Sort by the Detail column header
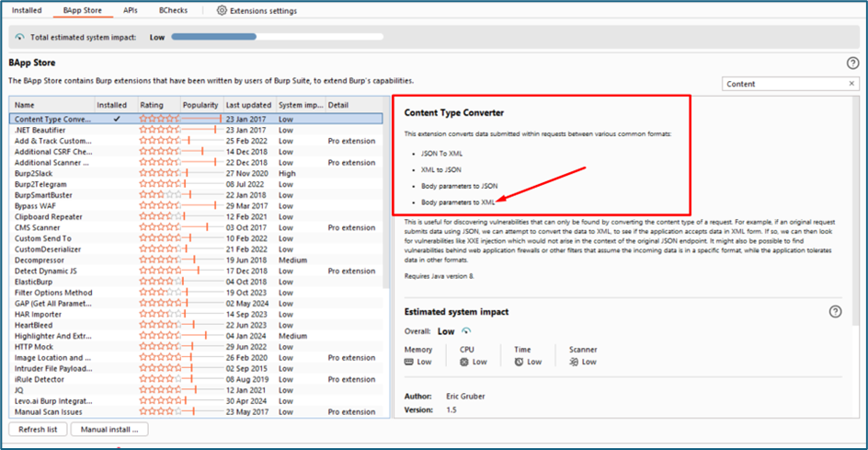Screen dimensions: 868x450 tap(354, 105)
